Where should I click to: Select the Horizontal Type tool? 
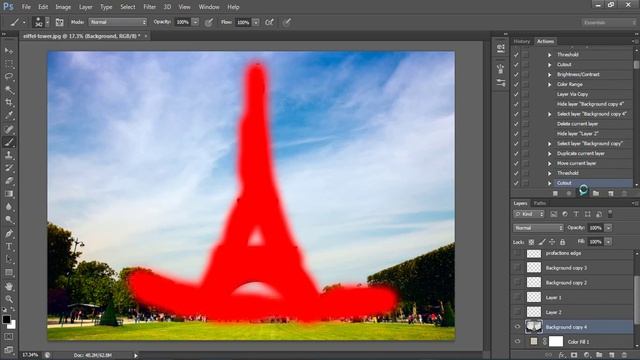click(x=9, y=247)
